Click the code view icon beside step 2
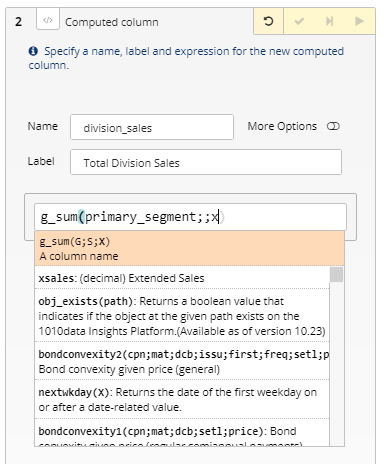 tap(48, 20)
